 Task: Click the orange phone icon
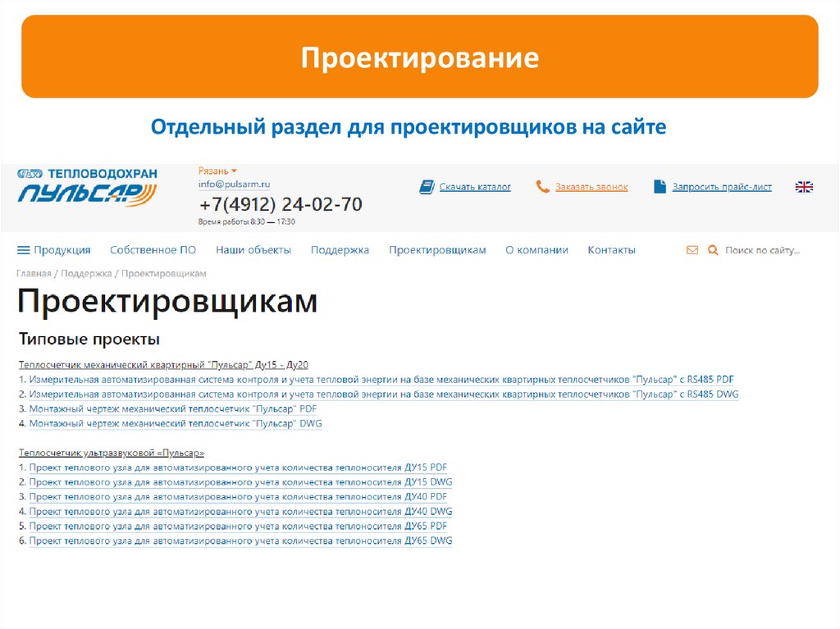coord(542,186)
